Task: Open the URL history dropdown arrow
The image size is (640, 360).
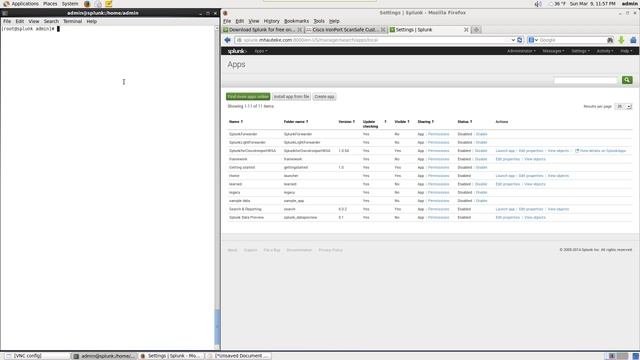Action: pos(513,40)
